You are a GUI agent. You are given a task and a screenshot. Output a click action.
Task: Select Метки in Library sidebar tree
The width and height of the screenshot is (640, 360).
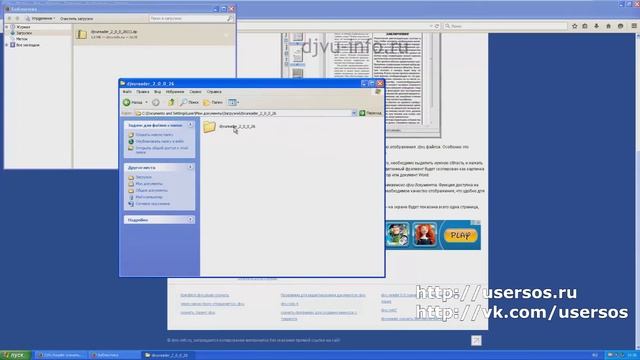tap(22, 39)
